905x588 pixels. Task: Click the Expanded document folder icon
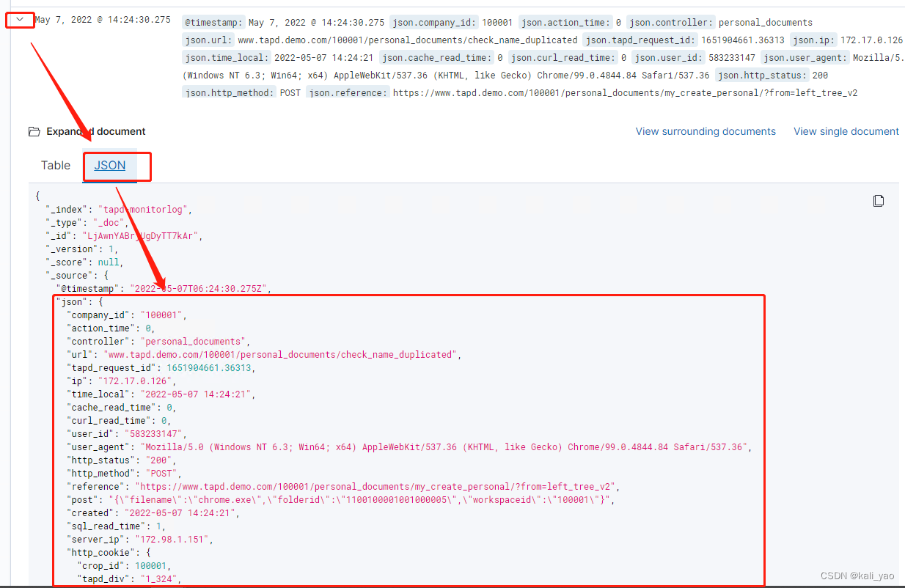[34, 131]
